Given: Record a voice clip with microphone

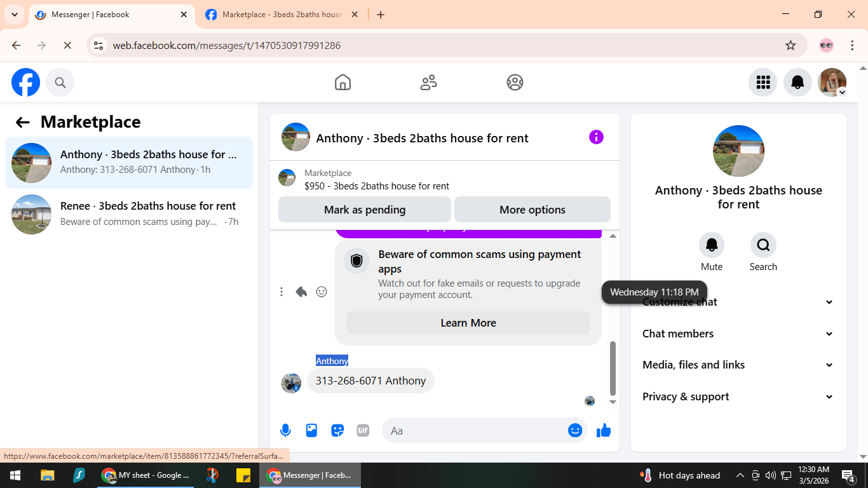Looking at the screenshot, I should coord(285,431).
